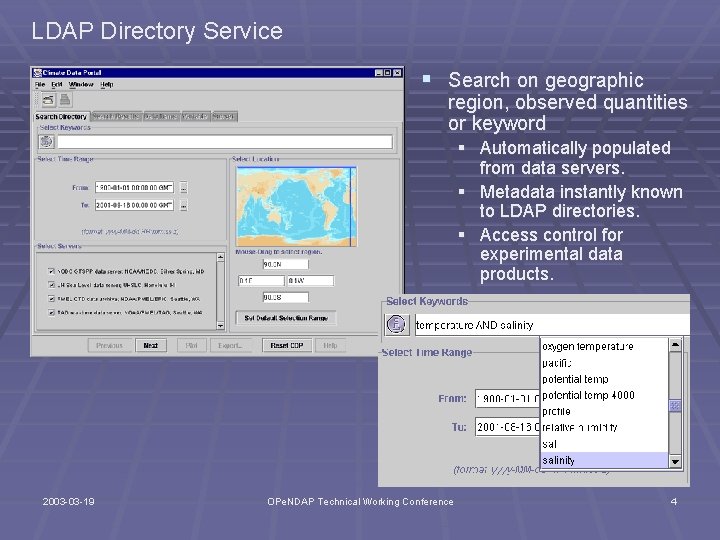Click the Climate Data Portal title bar icon
The width and height of the screenshot is (720, 540).
pos(38,73)
